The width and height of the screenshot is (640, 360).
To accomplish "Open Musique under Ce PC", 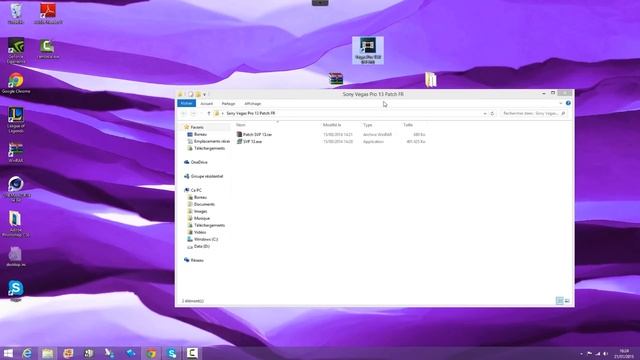I will click(x=199, y=218).
